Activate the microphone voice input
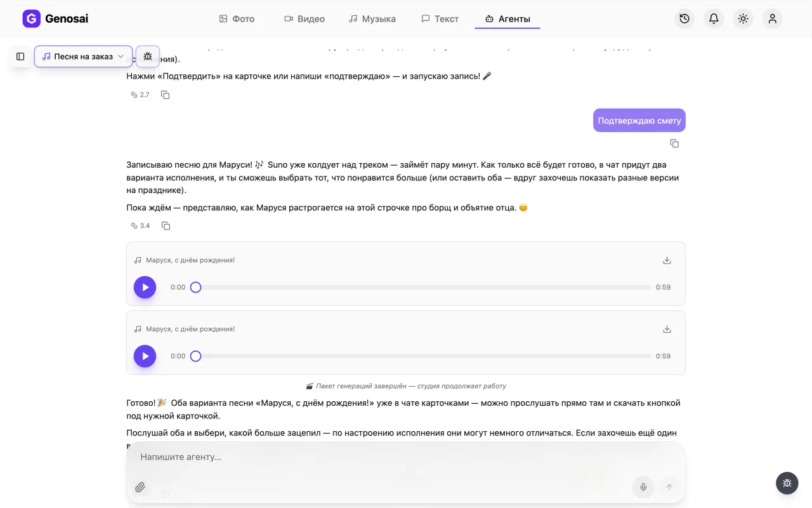The height and width of the screenshot is (508, 812). pyautogui.click(x=643, y=487)
